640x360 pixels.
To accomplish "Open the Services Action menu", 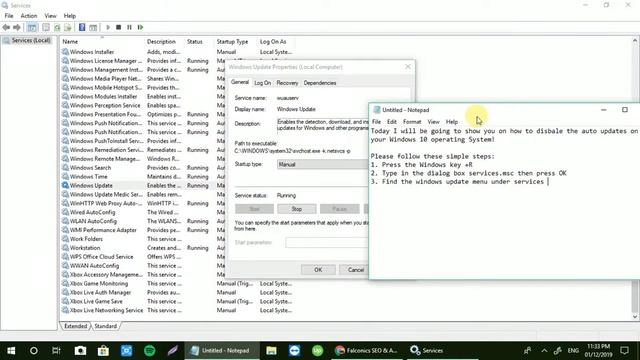I will click(x=29, y=16).
